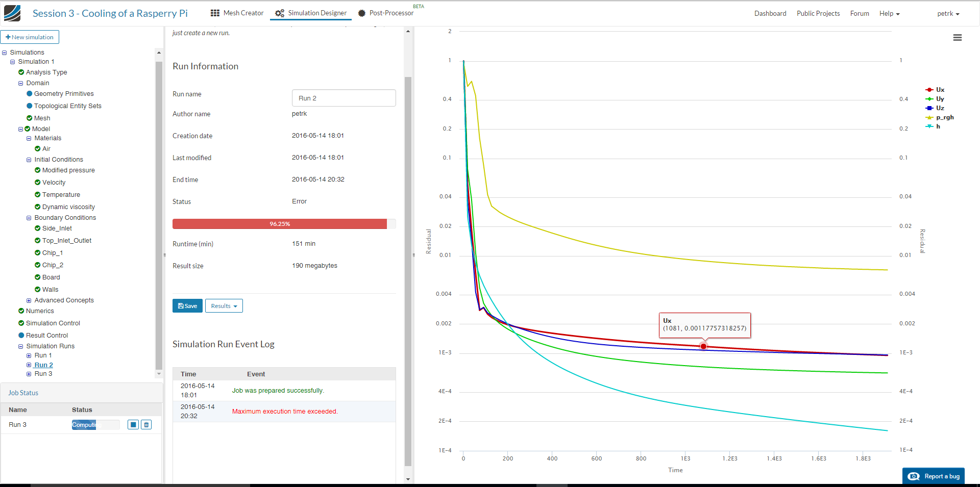Click the Walls check icon
The image size is (980, 487).
coord(38,290)
